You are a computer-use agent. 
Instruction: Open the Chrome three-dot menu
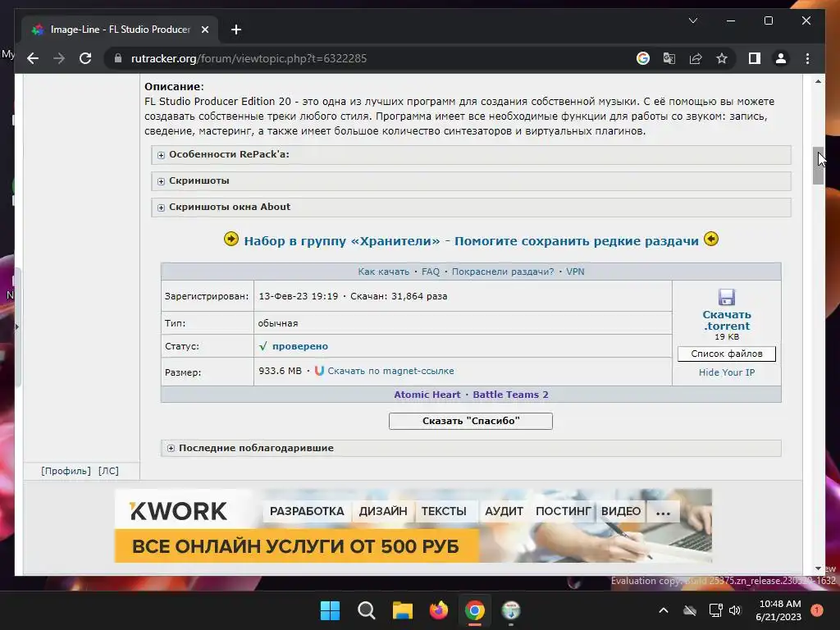click(807, 58)
